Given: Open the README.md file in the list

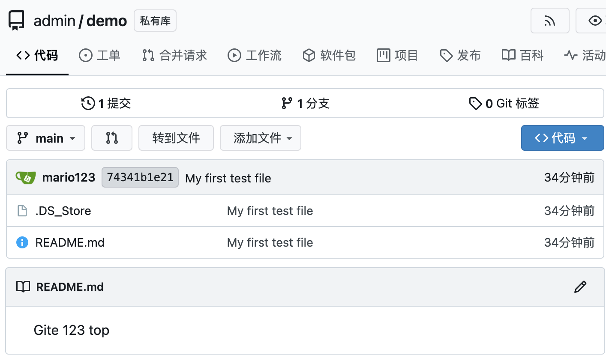Looking at the screenshot, I should 70,242.
